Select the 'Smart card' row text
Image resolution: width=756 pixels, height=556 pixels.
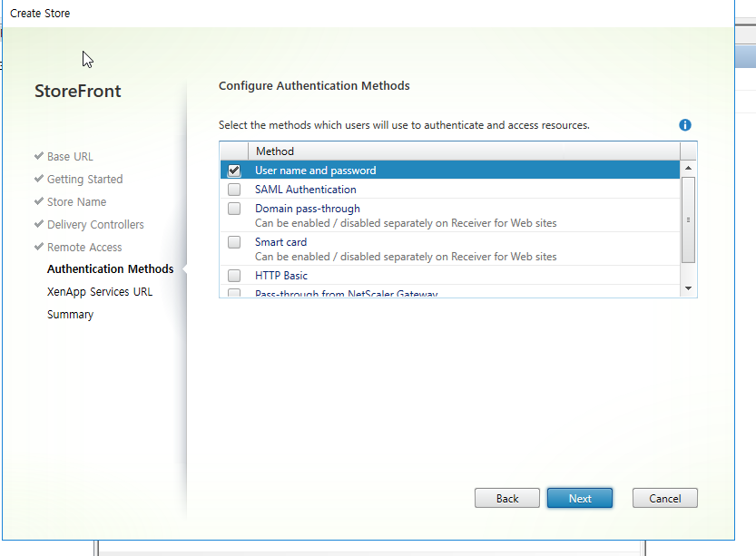tap(280, 242)
